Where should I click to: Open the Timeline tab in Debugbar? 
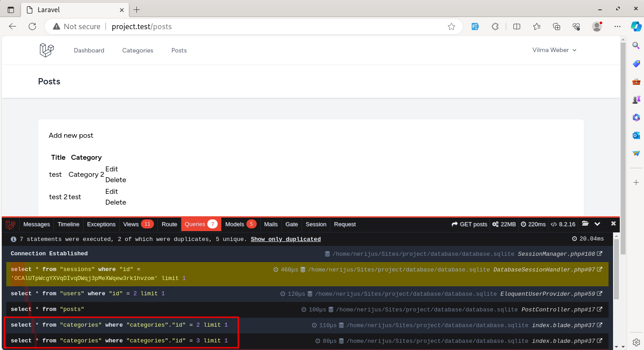[x=69, y=224]
